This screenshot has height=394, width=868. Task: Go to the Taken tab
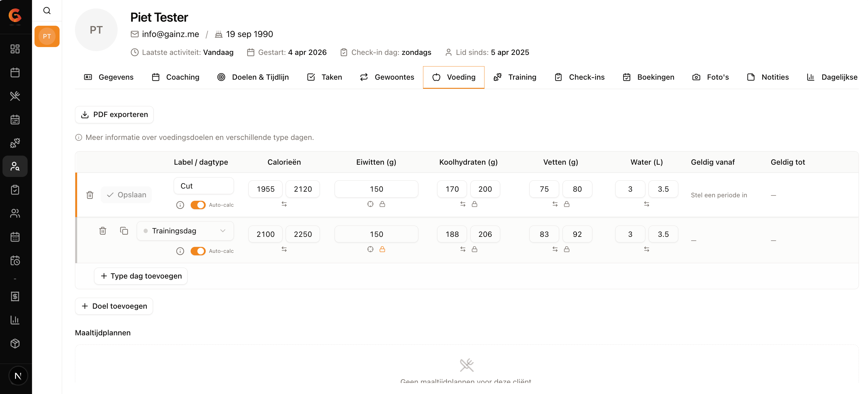325,77
